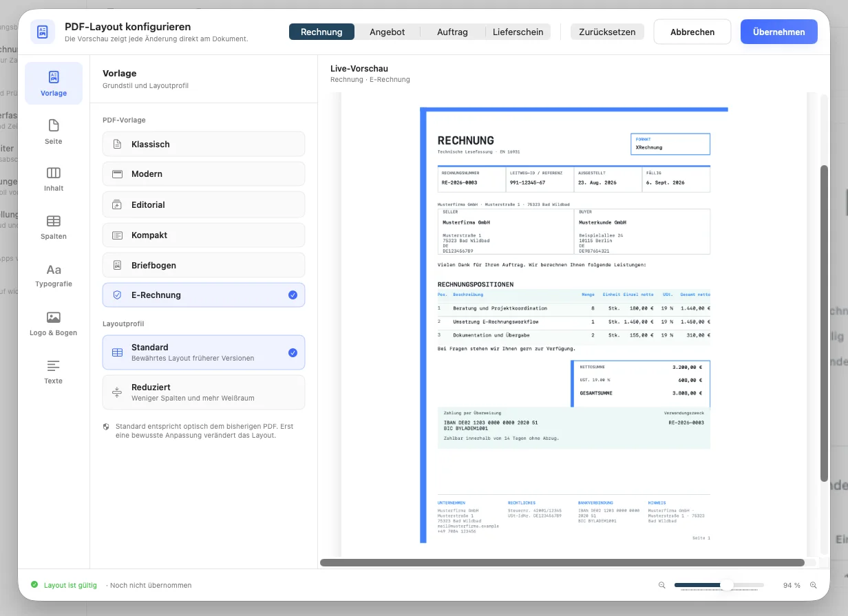848x616 pixels.
Task: Click the vertical preview scrollbar
Action: click(825, 323)
